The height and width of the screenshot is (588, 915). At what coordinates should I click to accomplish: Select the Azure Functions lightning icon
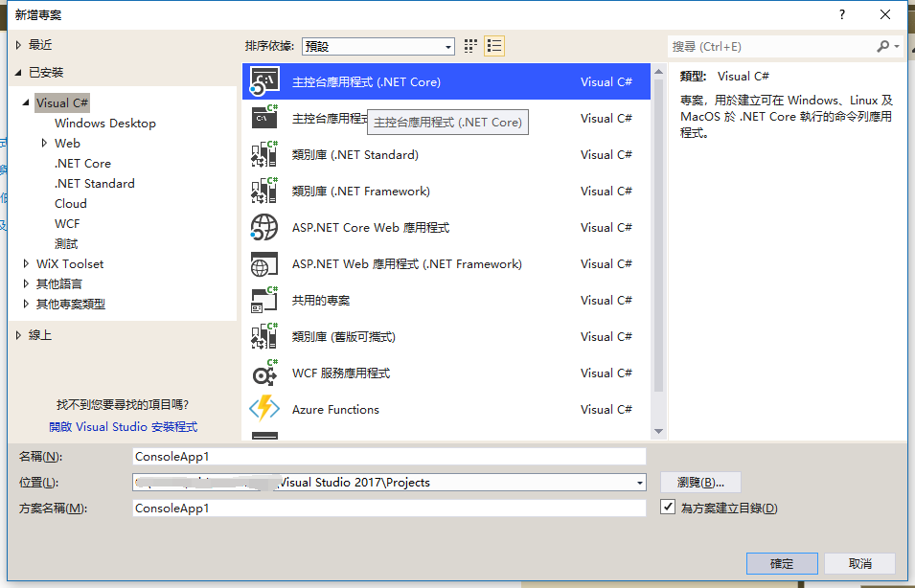point(263,409)
